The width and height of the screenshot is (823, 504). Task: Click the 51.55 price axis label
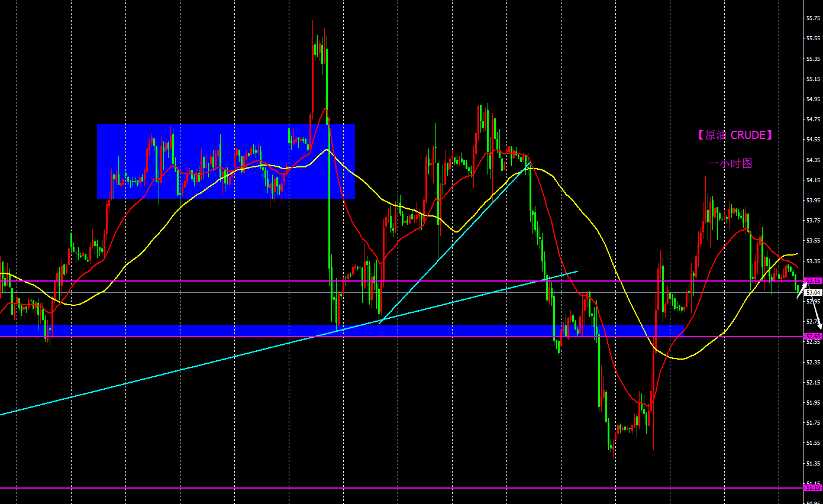pos(813,443)
